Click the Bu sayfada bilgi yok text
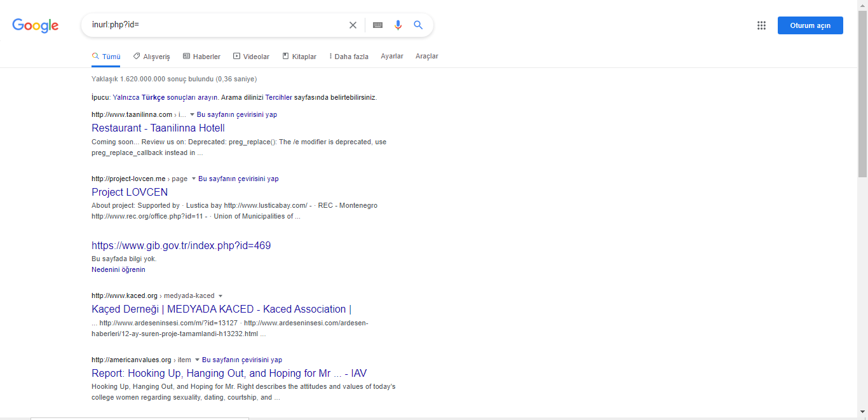 [124, 259]
